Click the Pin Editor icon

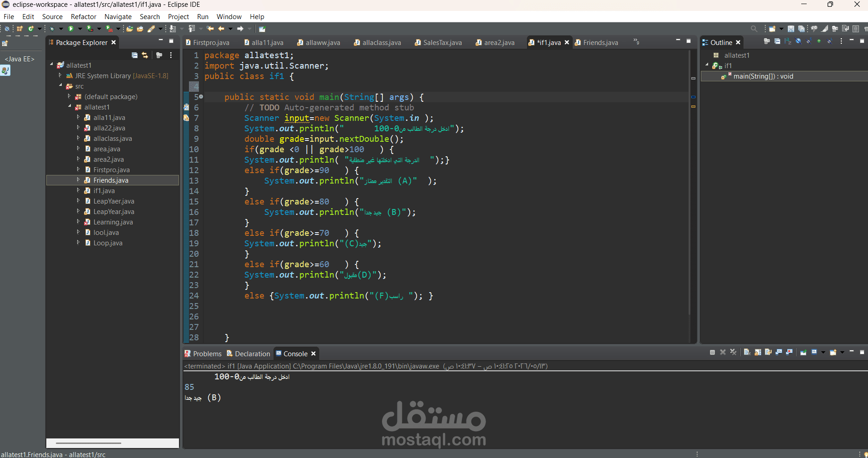point(262,29)
